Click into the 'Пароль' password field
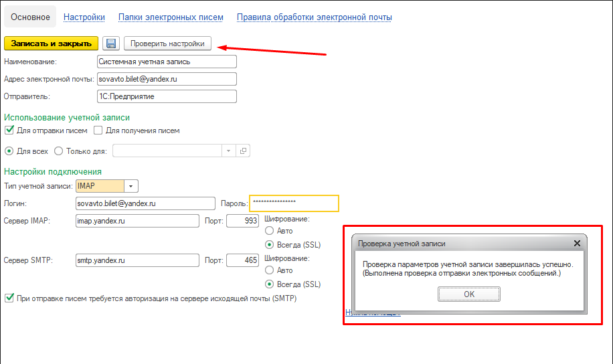The width and height of the screenshot is (613, 364). point(294,203)
